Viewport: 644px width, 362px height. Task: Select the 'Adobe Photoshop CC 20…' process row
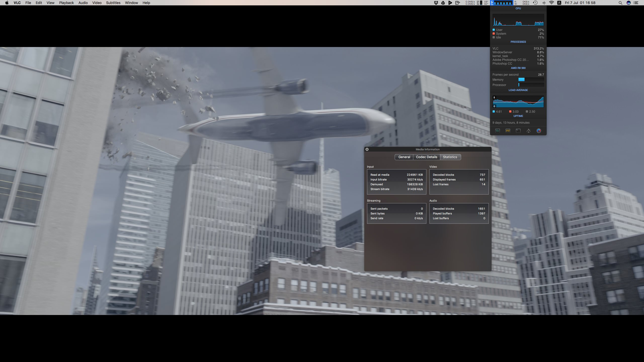[x=518, y=60]
